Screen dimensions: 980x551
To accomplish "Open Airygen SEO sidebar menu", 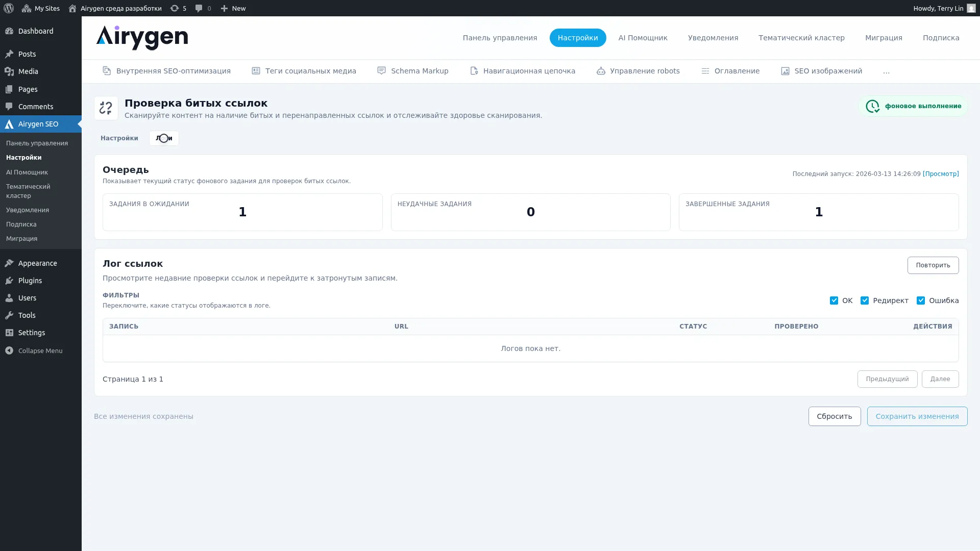I will coord(41,124).
